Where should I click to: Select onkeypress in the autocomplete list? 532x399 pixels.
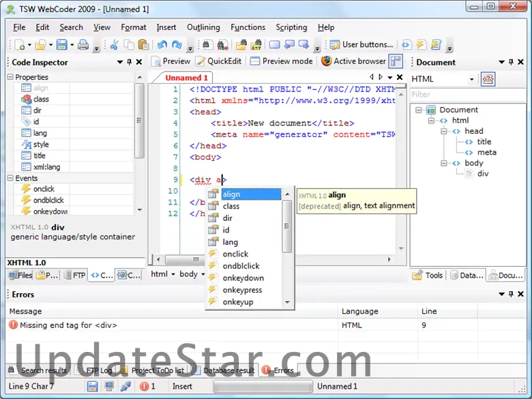point(244,290)
